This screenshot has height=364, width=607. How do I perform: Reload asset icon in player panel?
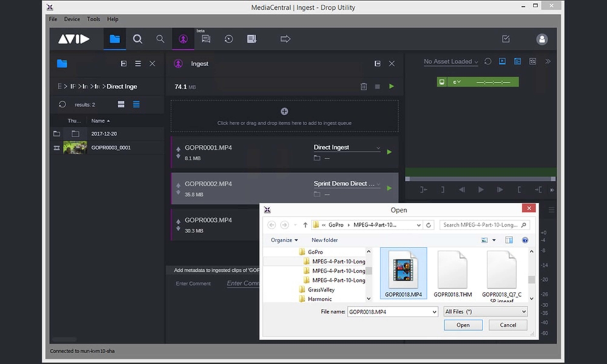[x=488, y=61]
